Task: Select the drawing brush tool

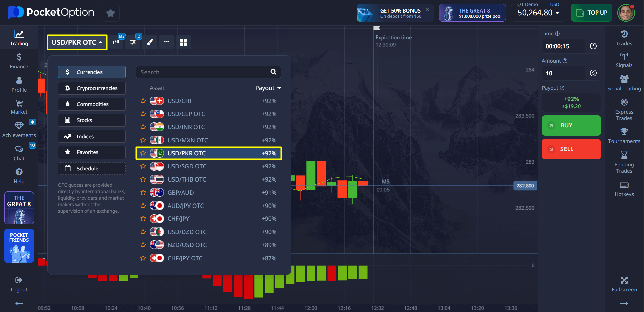Action: coord(150,42)
